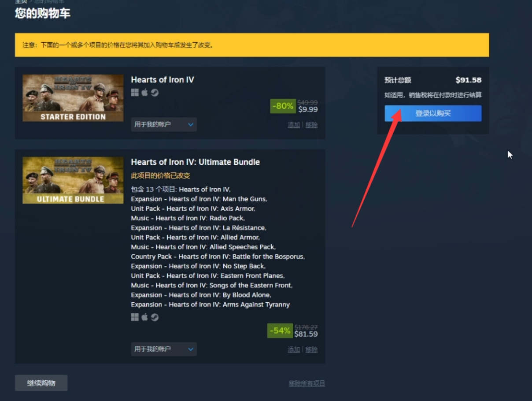Click Steam icon under Hearts of Iron IV
Image resolution: width=532 pixels, height=401 pixels.
155,93
